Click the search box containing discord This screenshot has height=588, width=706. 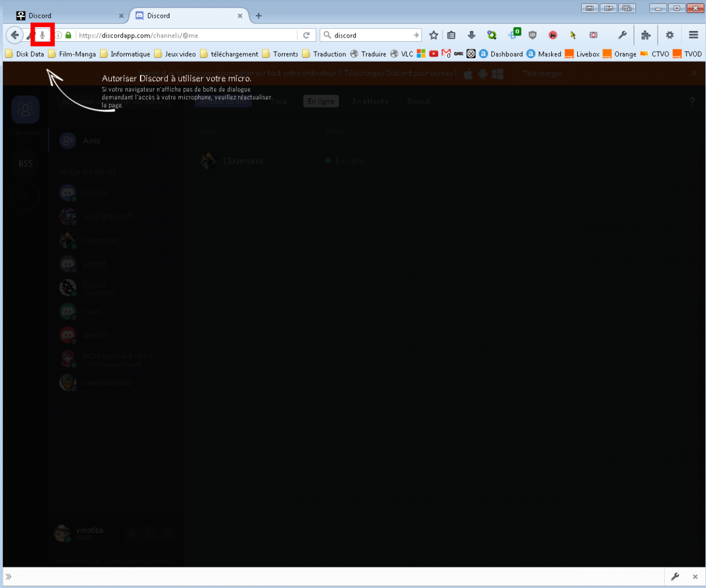click(371, 35)
